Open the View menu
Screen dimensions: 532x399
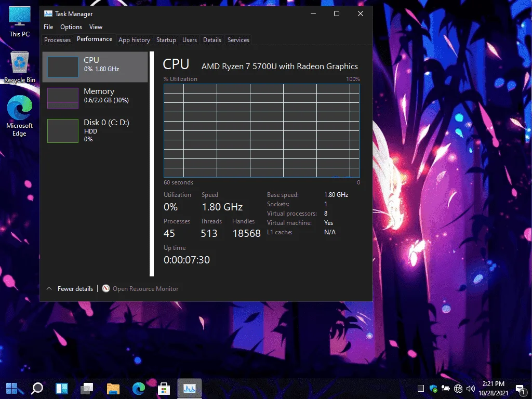coord(96,27)
